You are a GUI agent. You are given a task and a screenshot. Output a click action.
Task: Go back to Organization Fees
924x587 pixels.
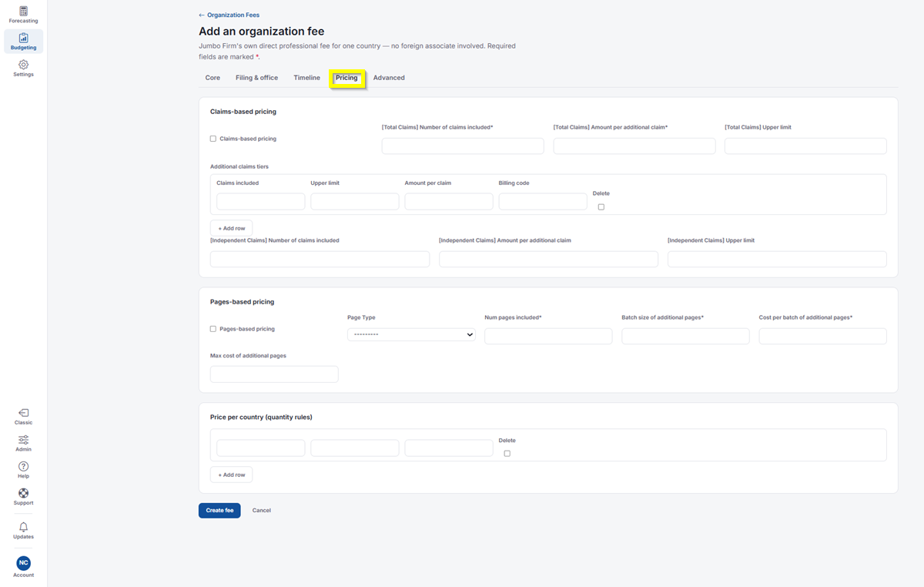click(229, 15)
